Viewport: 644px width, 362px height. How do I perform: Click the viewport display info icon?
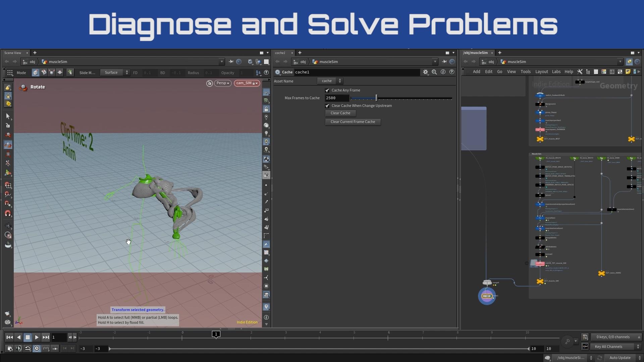[266, 317]
